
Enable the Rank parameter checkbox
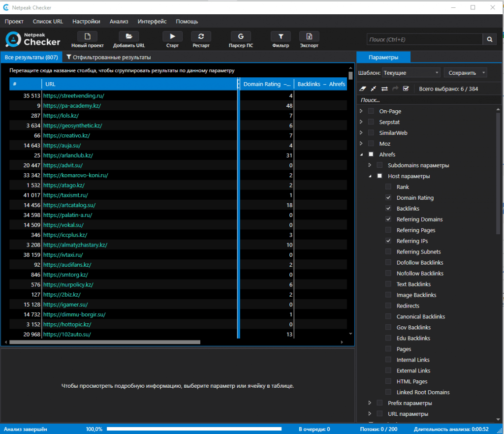point(388,187)
